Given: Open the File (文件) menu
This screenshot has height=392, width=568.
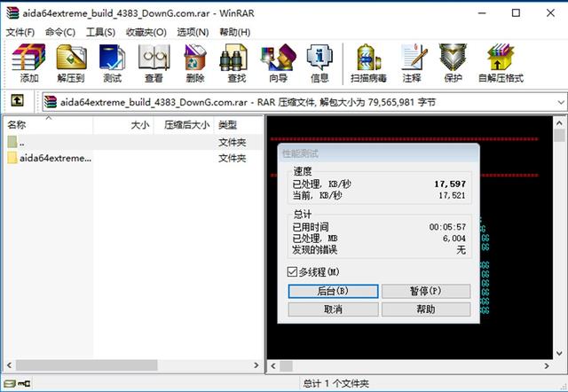Looking at the screenshot, I should (20, 32).
